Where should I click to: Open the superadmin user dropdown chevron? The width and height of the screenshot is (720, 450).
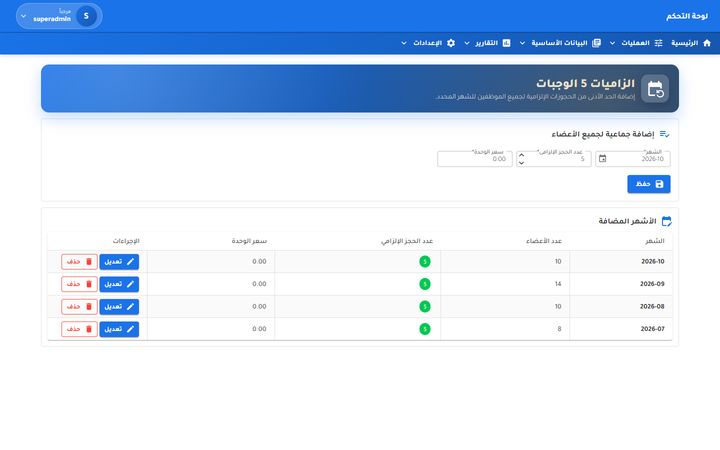23,16
